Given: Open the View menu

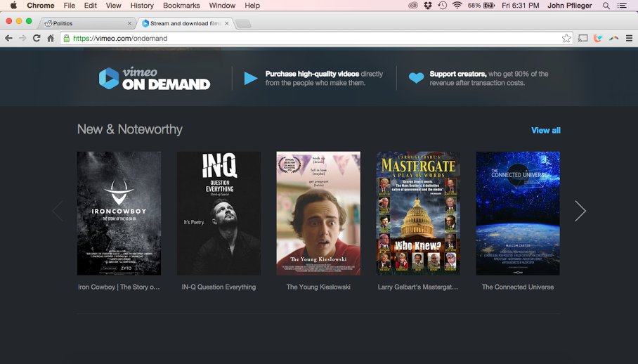Looking at the screenshot, I should (114, 6).
